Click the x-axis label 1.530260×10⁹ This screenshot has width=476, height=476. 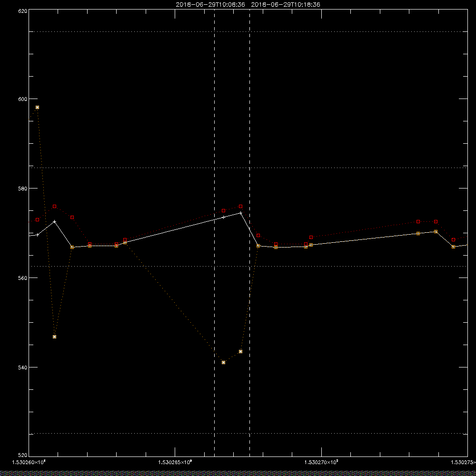(29, 462)
